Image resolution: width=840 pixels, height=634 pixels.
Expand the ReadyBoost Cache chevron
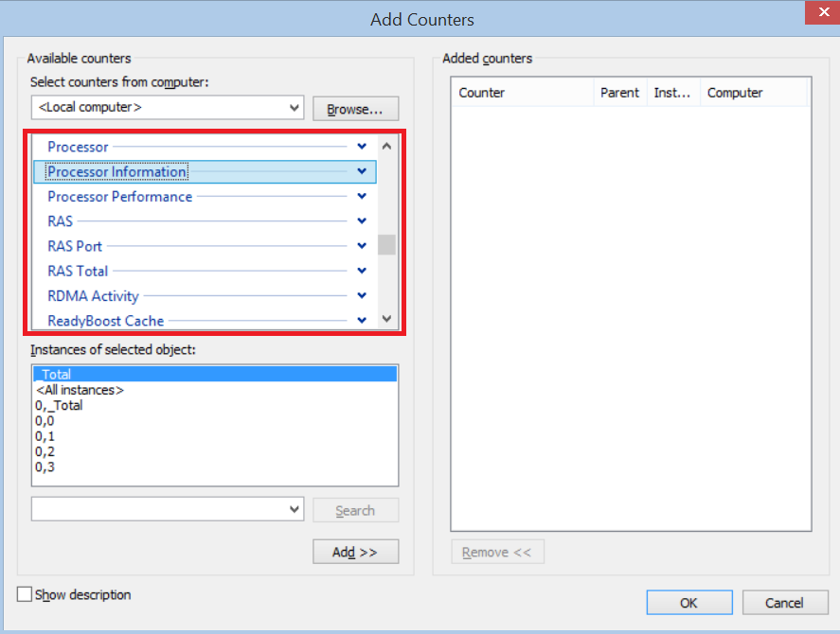pos(362,321)
